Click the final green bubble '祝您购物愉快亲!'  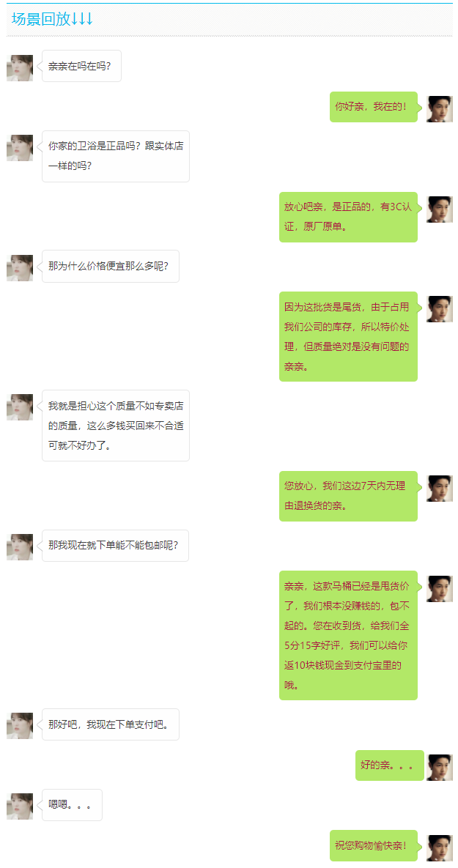[x=373, y=845]
